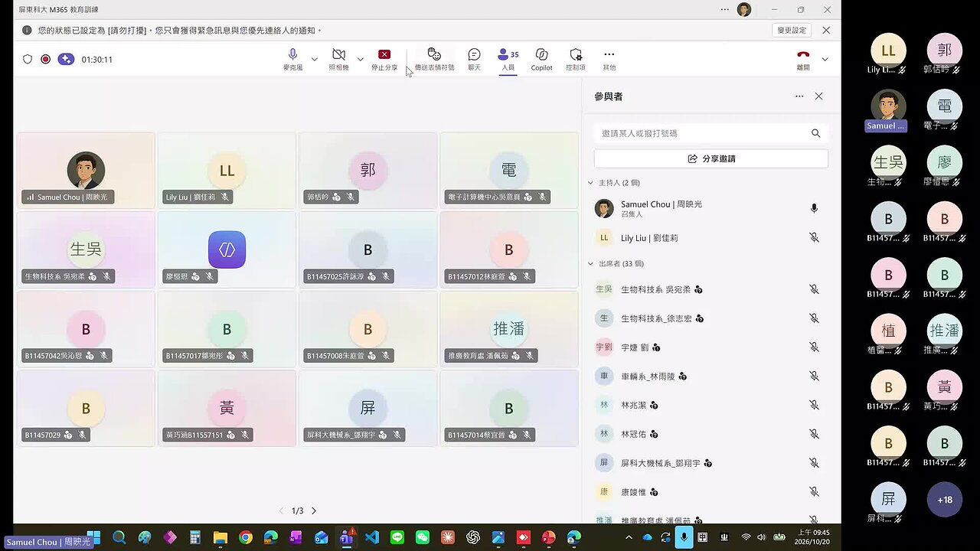Select the 人員 people tab
980x551 pixels.
(508, 59)
